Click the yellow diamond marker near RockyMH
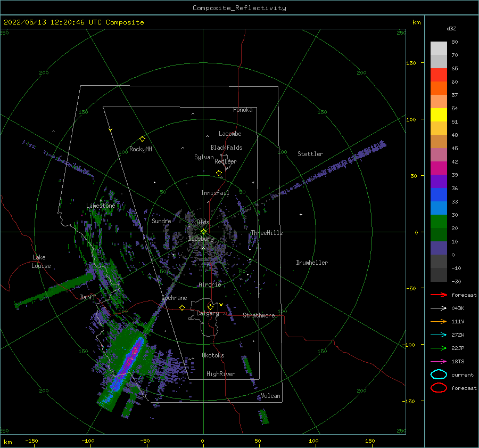 (142, 139)
